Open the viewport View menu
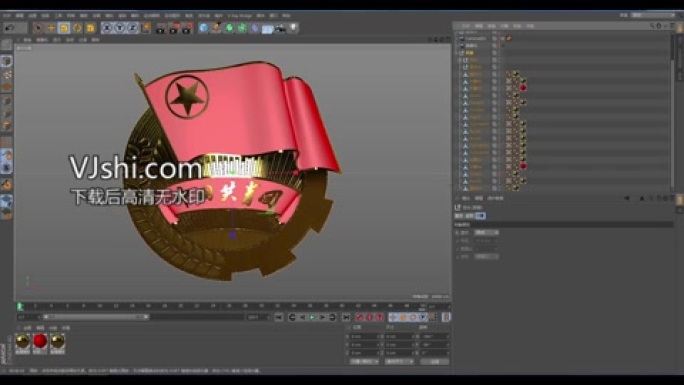The image size is (684, 385). (27, 40)
